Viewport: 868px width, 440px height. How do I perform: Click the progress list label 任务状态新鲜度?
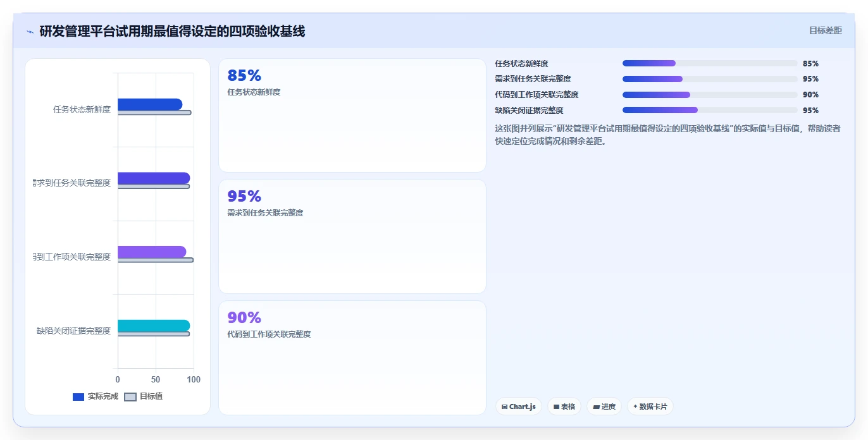(x=521, y=64)
